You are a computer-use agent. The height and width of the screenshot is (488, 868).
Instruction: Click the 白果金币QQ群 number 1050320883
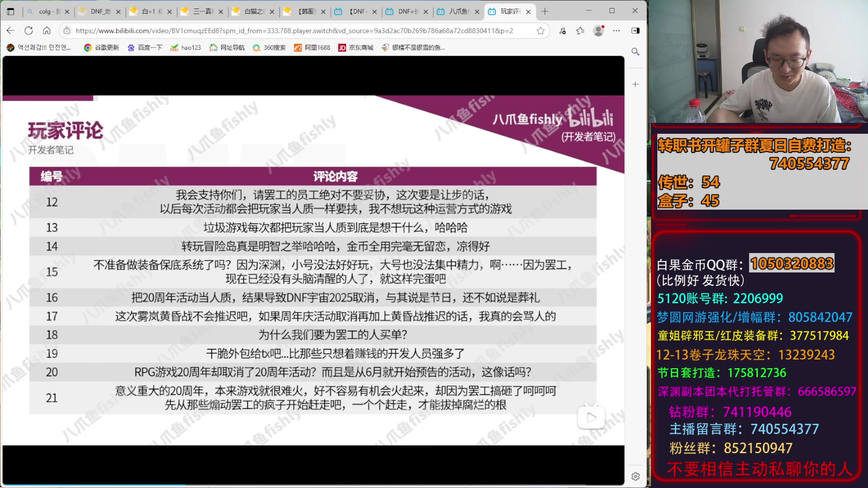(x=792, y=263)
